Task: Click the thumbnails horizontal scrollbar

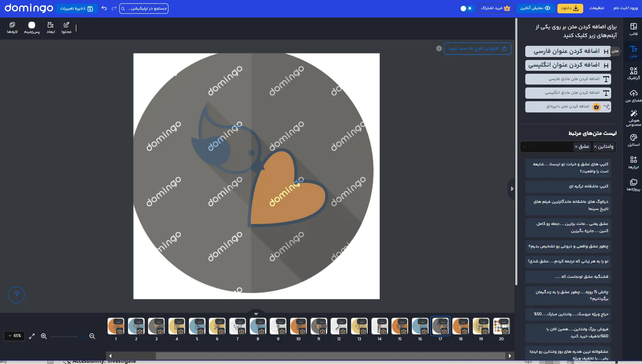Action: click(x=331, y=356)
